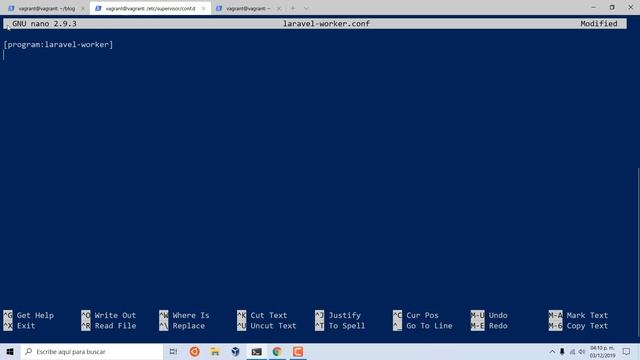The width and height of the screenshot is (640, 360).
Task: Open the new tab profile dropdown arrow
Action: point(306,8)
